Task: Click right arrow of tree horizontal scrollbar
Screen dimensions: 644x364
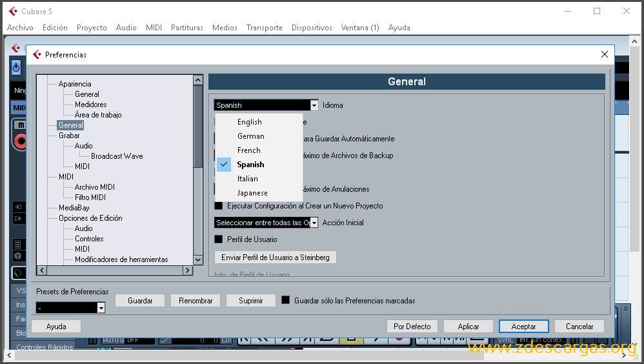Action: [x=188, y=270]
